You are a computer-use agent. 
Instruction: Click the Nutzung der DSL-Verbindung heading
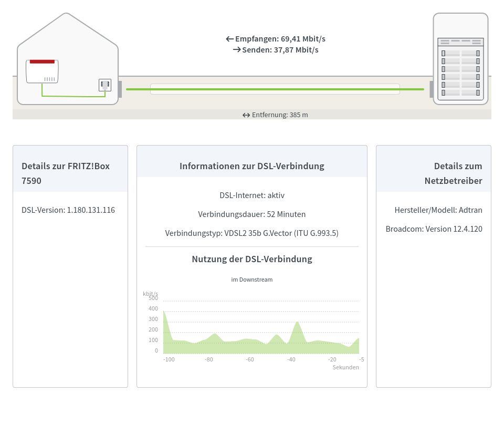(x=252, y=259)
